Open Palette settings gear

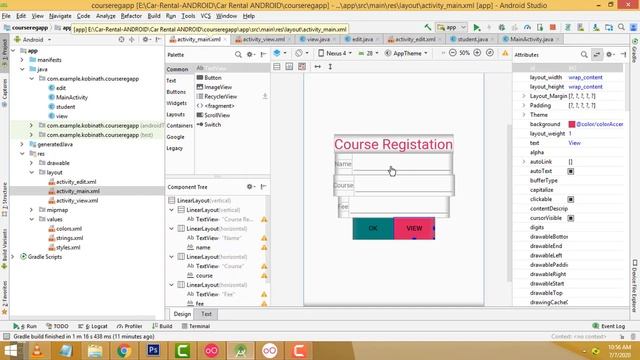pyautogui.click(x=249, y=54)
